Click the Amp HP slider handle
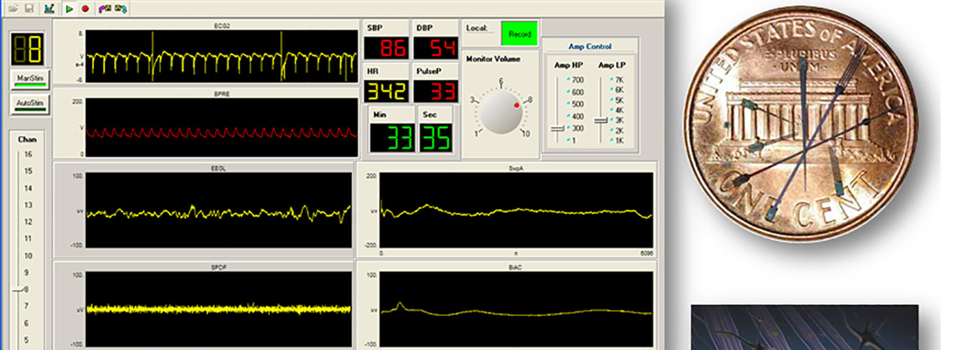980x350 pixels. coord(557,128)
